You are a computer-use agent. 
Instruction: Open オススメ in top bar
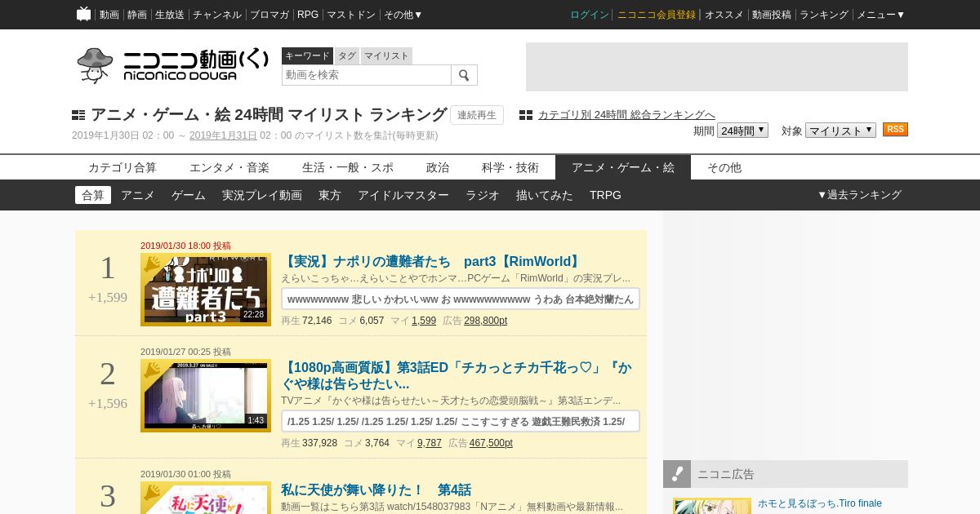[x=724, y=15]
